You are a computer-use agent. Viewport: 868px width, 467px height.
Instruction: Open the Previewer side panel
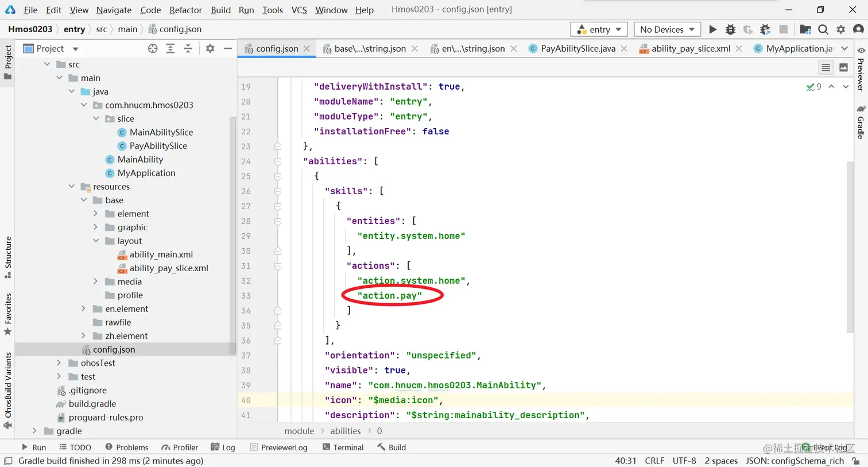861,69
